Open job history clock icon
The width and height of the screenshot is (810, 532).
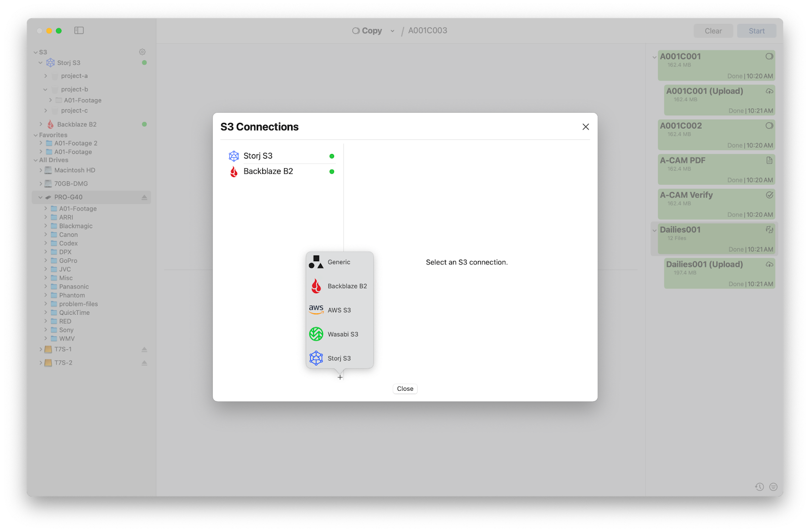[759, 487]
